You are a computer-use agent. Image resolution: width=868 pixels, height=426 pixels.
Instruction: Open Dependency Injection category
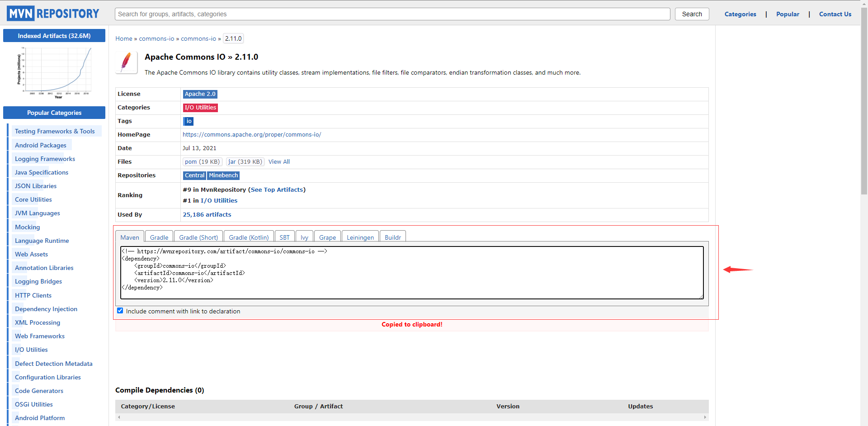(46, 309)
